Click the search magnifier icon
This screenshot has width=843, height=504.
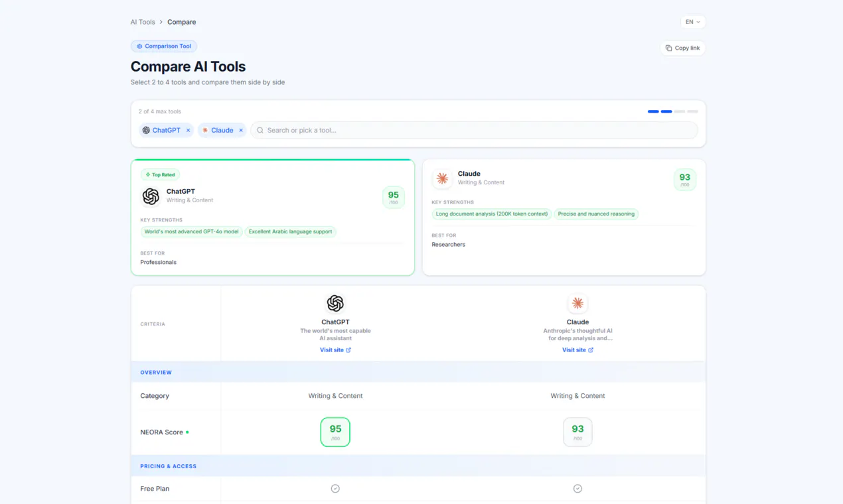(260, 130)
